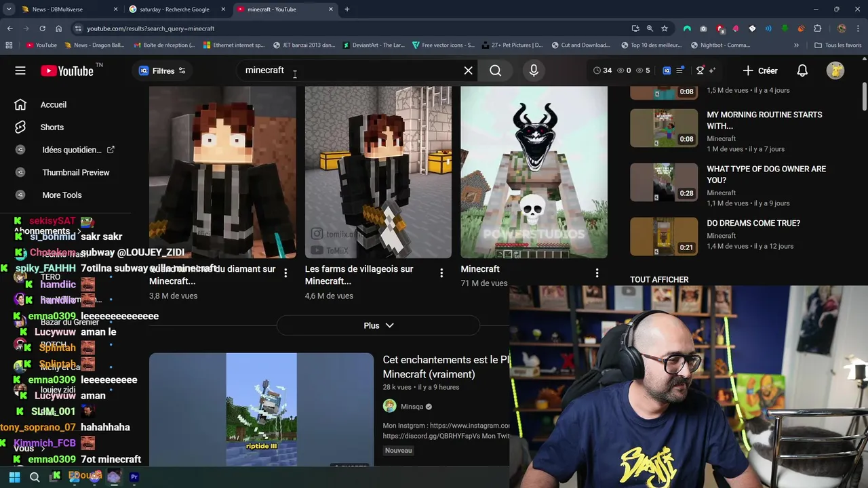This screenshot has width=868, height=488.
Task: Click the green down-arrow extension icon
Action: [x=785, y=28]
